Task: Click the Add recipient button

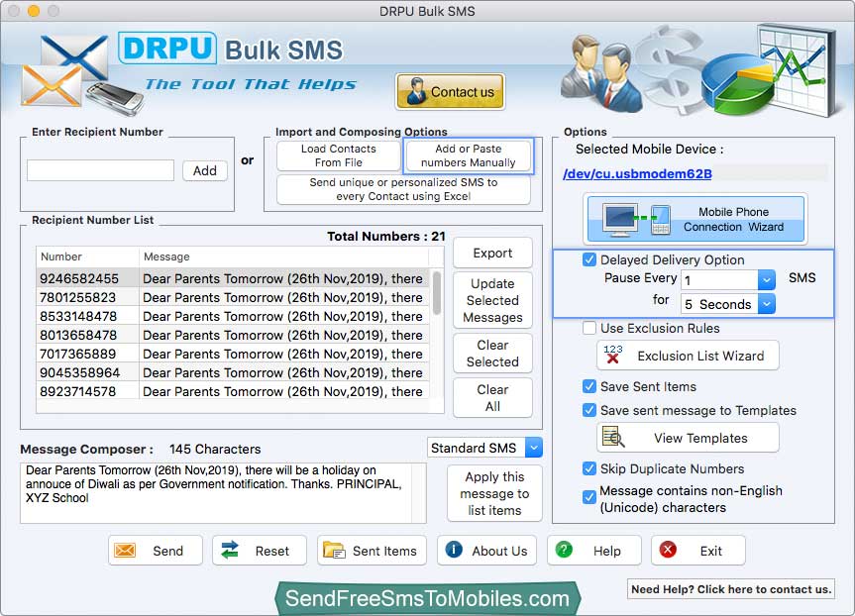Action: click(x=205, y=170)
